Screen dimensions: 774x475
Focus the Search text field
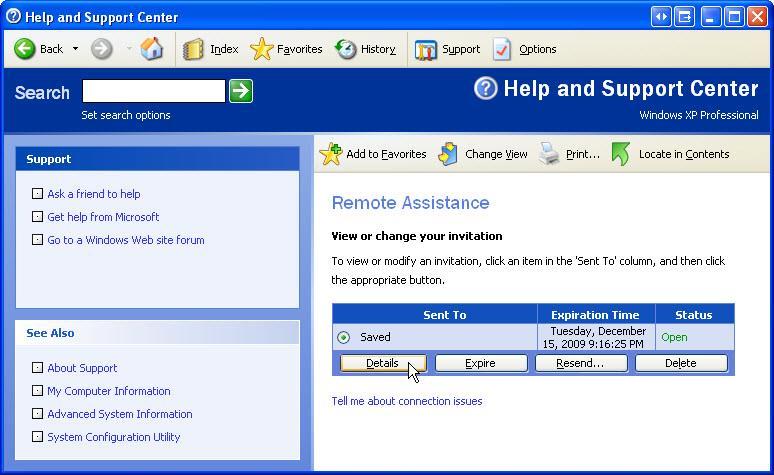pyautogui.click(x=154, y=91)
